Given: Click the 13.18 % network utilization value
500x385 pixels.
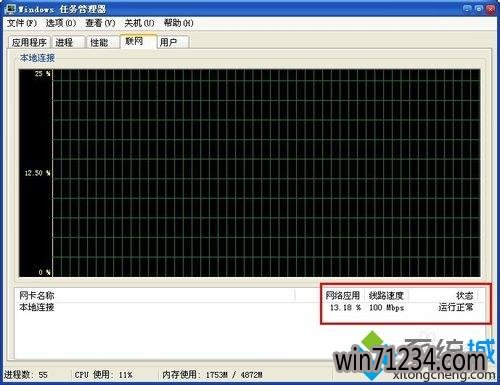Looking at the screenshot, I should [x=345, y=307].
